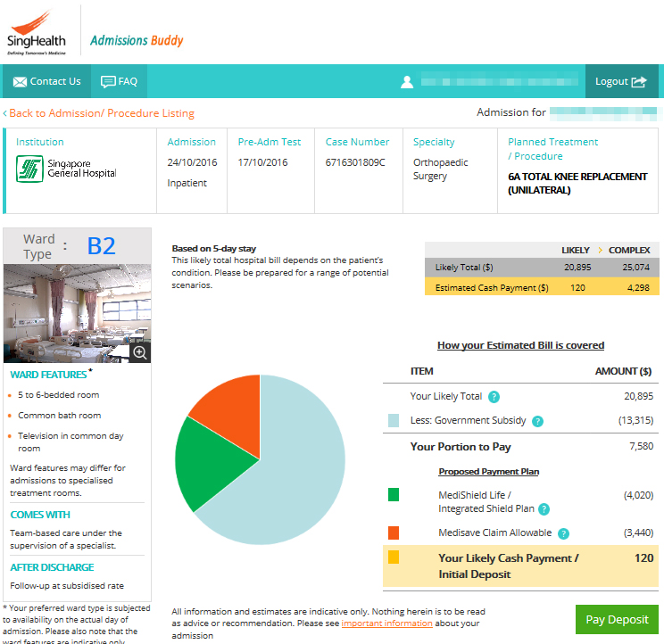The image size is (664, 644).
Task: Show help for Integrated Shield Plan
Action: click(544, 509)
